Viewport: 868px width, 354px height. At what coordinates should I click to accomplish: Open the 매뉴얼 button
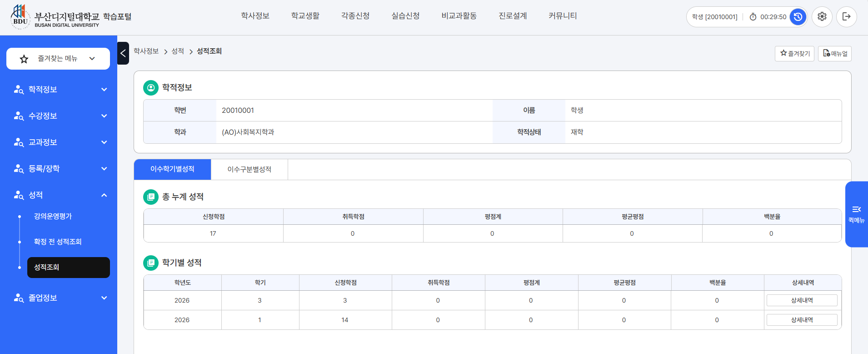tap(835, 54)
